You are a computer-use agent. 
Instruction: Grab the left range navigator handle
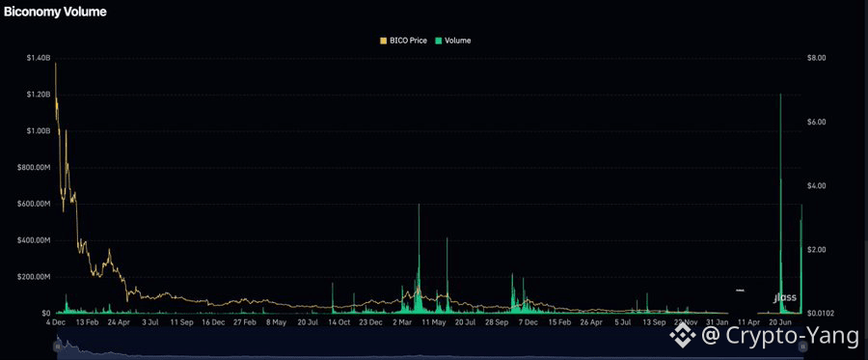tap(57, 346)
